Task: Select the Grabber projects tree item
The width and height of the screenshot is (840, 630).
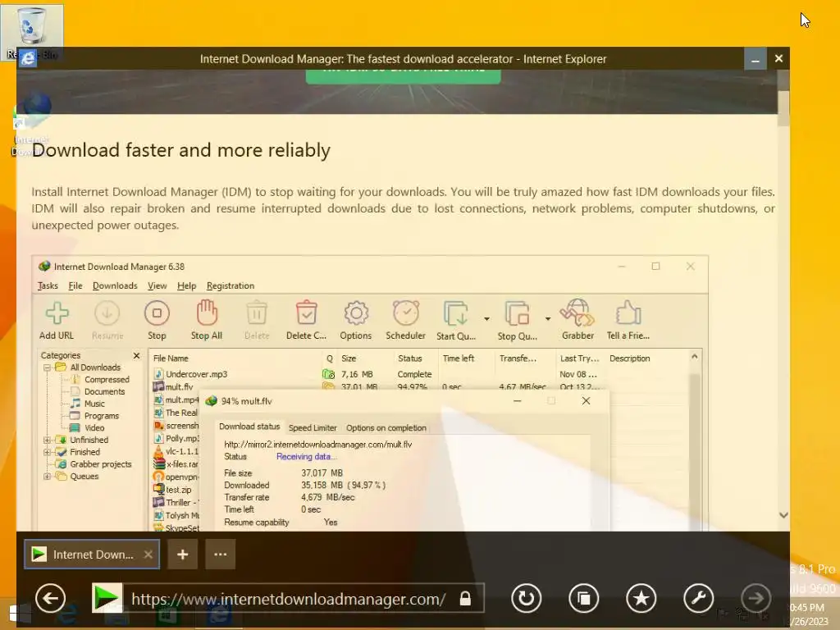Action: pos(94,464)
